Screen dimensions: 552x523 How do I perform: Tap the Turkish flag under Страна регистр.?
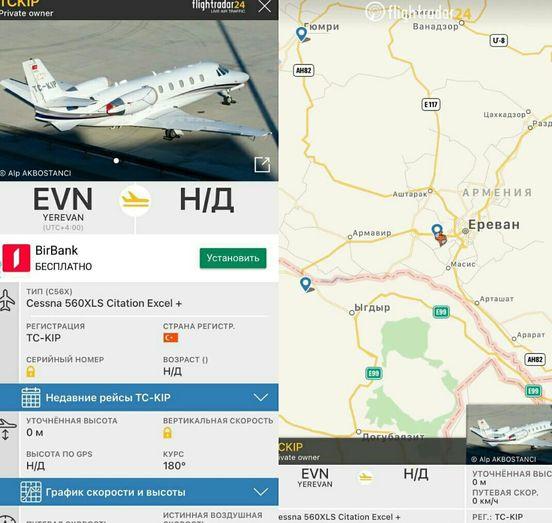tap(170, 338)
